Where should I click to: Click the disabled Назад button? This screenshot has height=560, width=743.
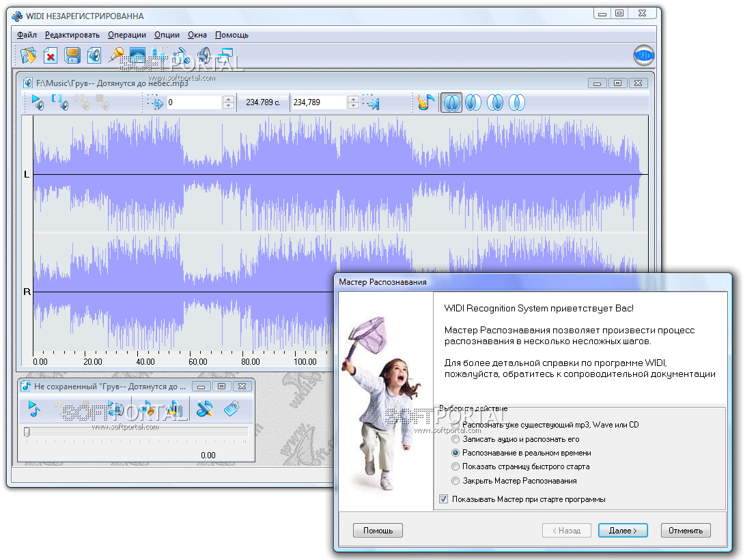point(567,531)
